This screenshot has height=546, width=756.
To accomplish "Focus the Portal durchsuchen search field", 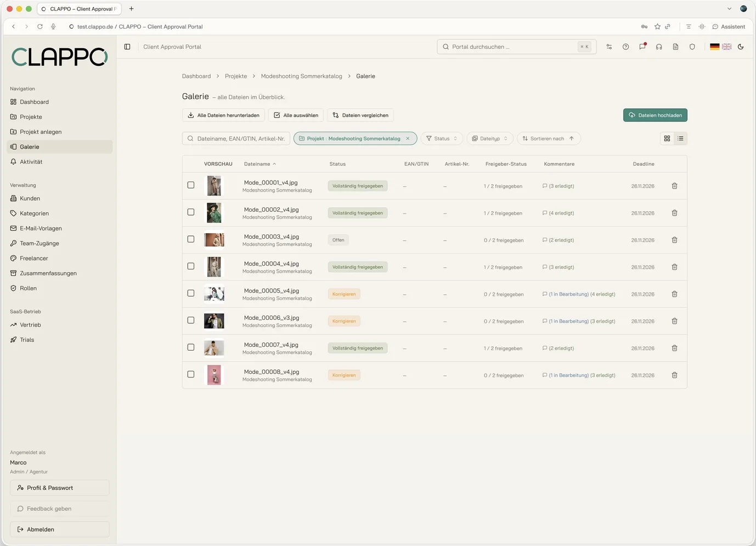I will pos(516,47).
